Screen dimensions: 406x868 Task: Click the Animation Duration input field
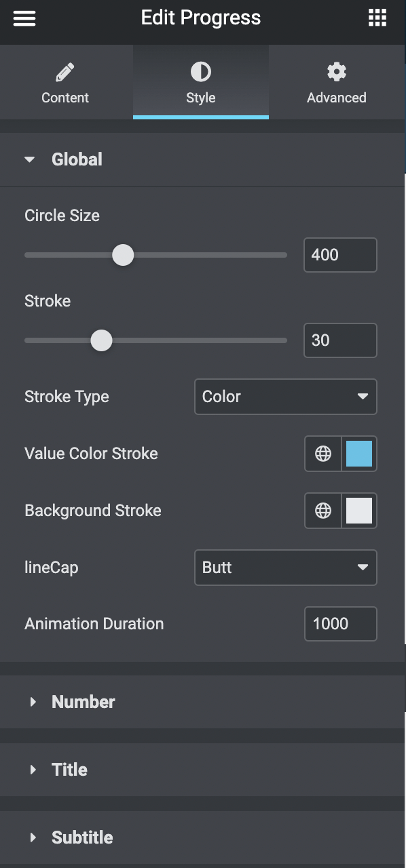coord(340,623)
